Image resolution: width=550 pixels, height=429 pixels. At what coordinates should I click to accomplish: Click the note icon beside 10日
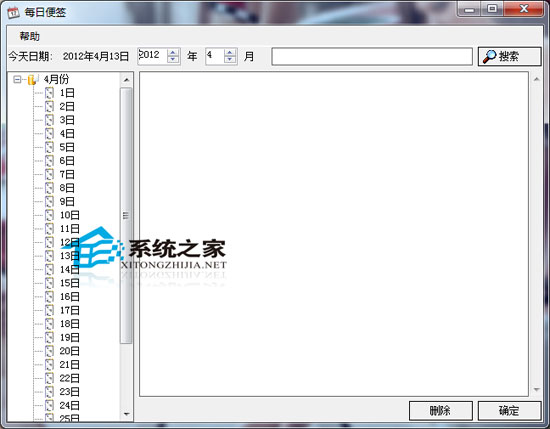pos(49,215)
